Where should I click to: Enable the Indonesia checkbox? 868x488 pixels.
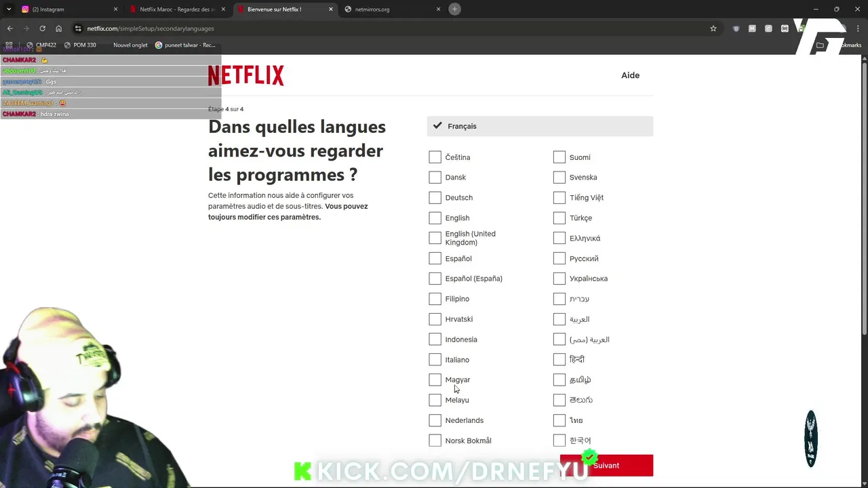click(x=435, y=340)
